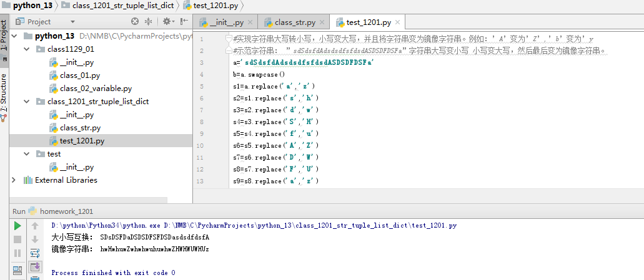Switch to __init__.py editor tab
Image resolution: width=644 pixels, height=280 pixels.
(x=226, y=22)
